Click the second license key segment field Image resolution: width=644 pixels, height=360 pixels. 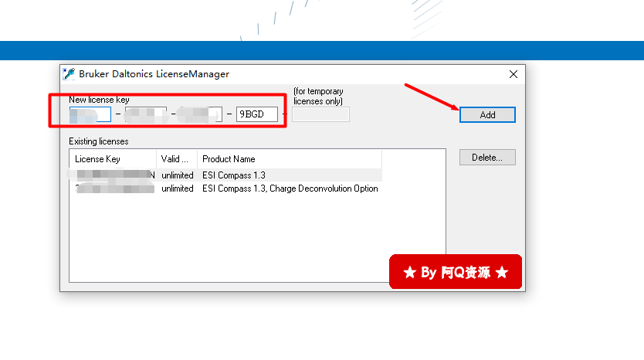pos(146,114)
